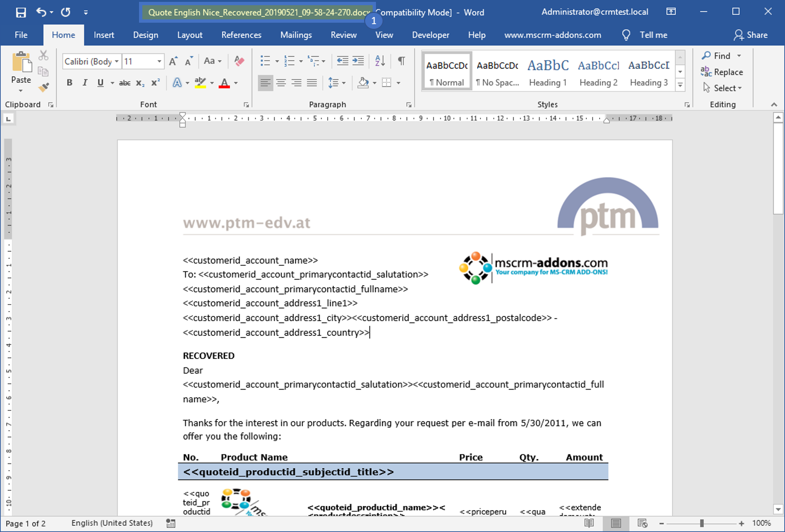Select the Format Painter brush

pos(44,87)
